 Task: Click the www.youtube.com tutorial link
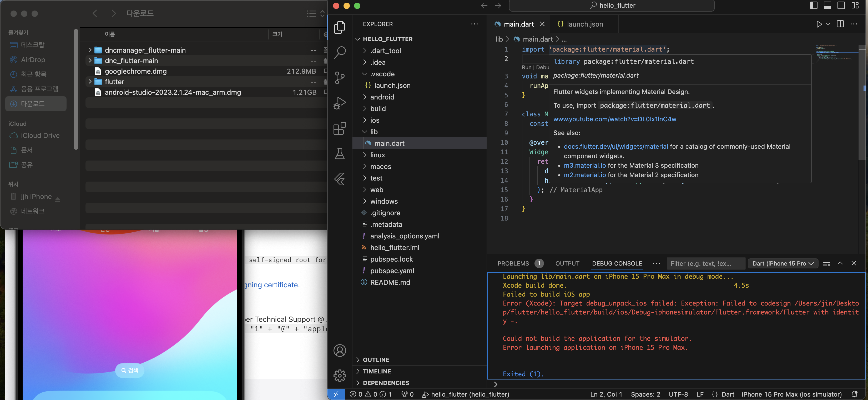click(x=615, y=119)
